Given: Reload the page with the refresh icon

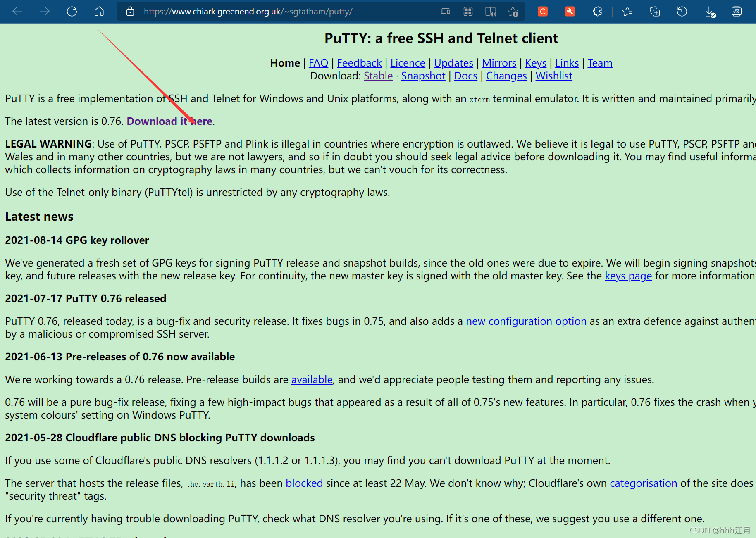Looking at the screenshot, I should point(72,12).
